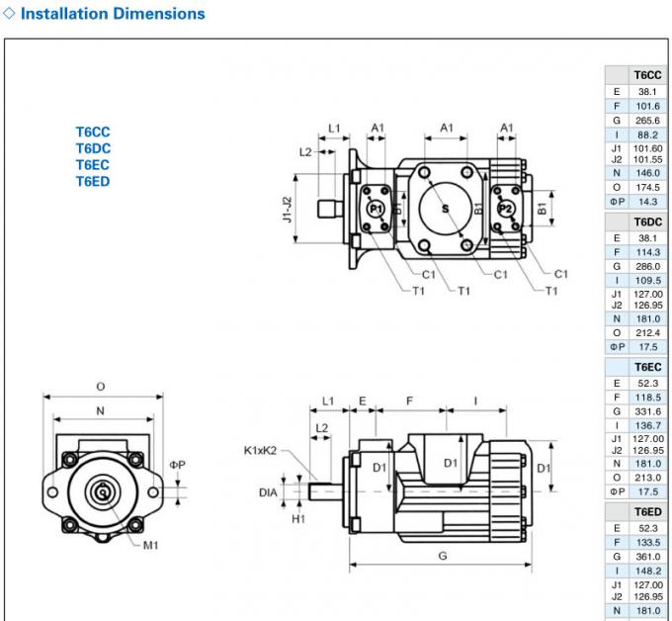Click the 118.5 F value in T6EC

pyautogui.click(x=647, y=398)
